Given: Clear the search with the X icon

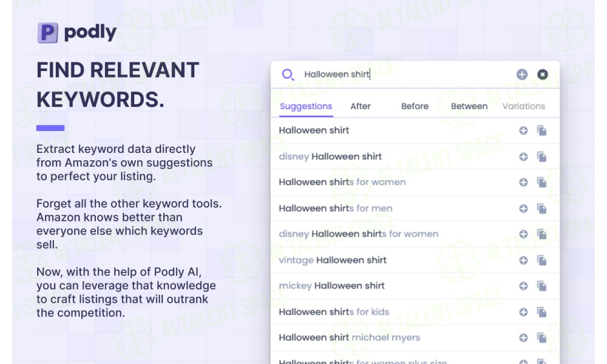Looking at the screenshot, I should click(x=542, y=74).
